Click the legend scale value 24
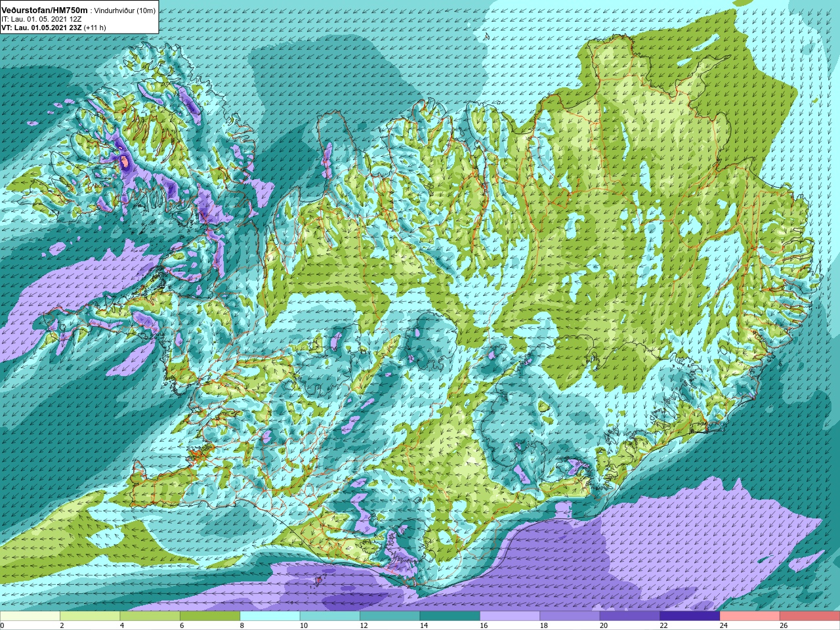 724,625
